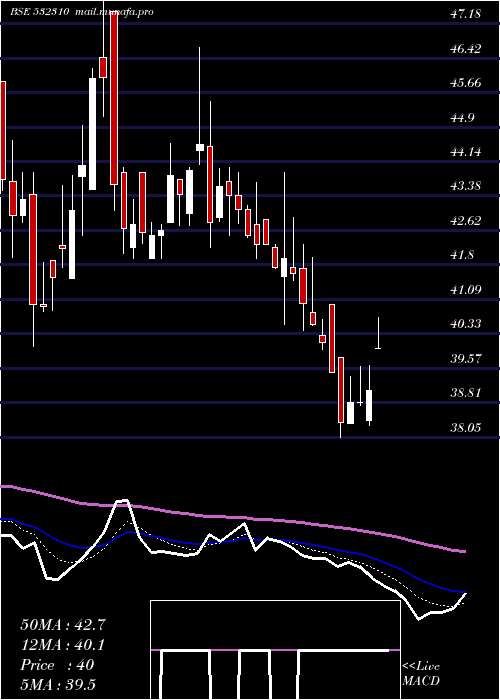Select the 47.18 price axis label
The image size is (500, 700).
(466, 14)
